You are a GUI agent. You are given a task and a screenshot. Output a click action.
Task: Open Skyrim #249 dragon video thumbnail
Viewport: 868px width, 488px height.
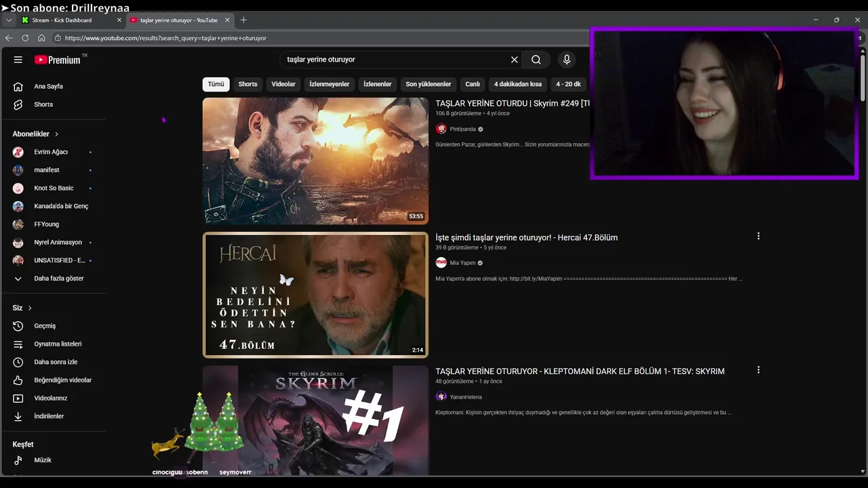tap(315, 161)
